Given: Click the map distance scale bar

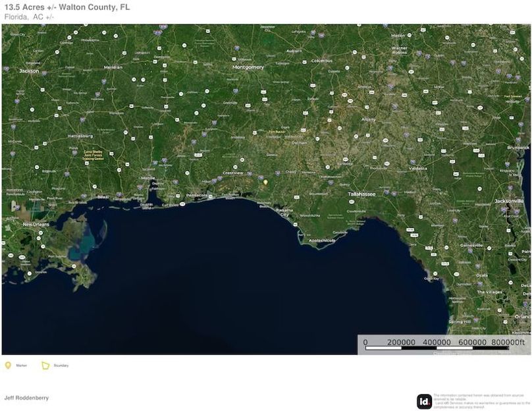Looking at the screenshot, I should tap(444, 344).
